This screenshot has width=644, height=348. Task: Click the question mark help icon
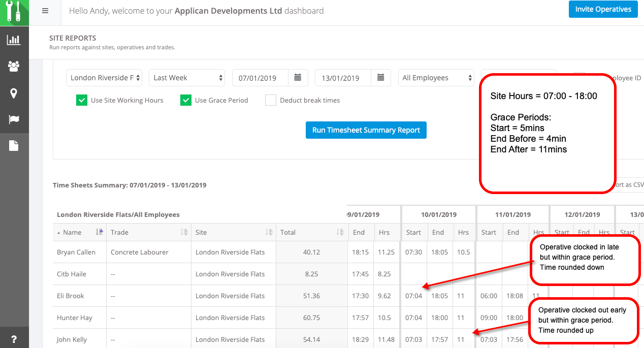(x=14, y=339)
